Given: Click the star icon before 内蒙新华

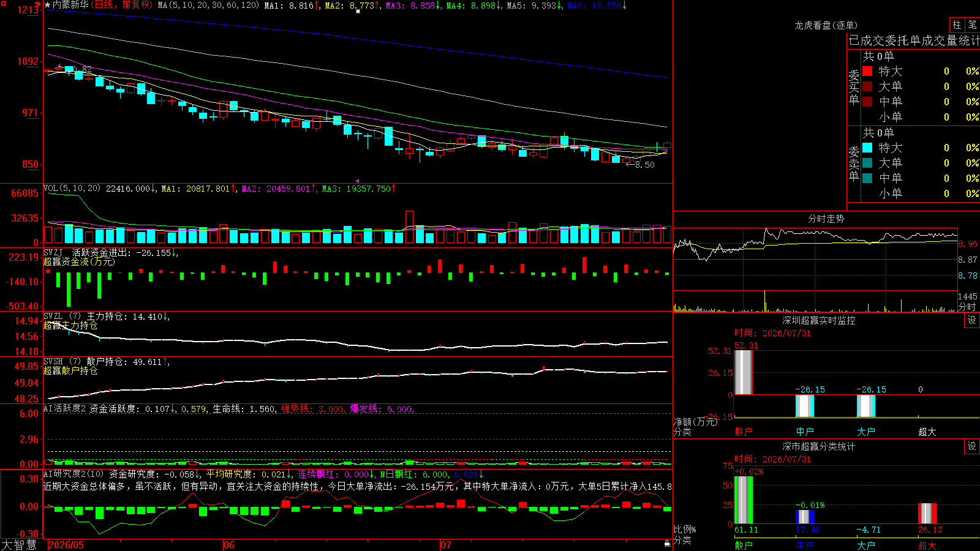Looking at the screenshot, I should [48, 5].
